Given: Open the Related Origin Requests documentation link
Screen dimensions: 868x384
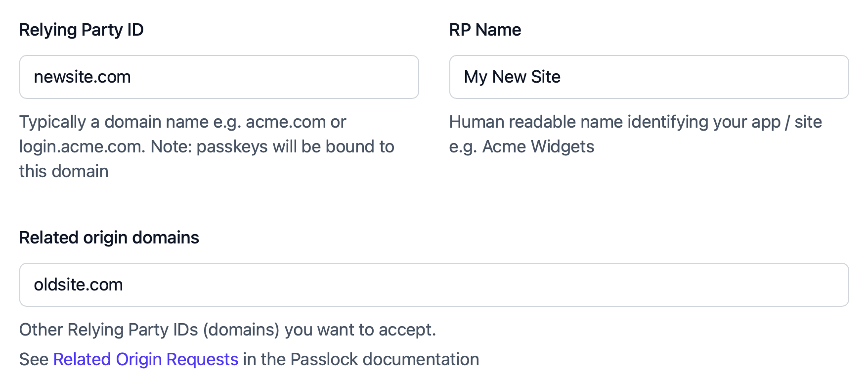Looking at the screenshot, I should coord(145,359).
